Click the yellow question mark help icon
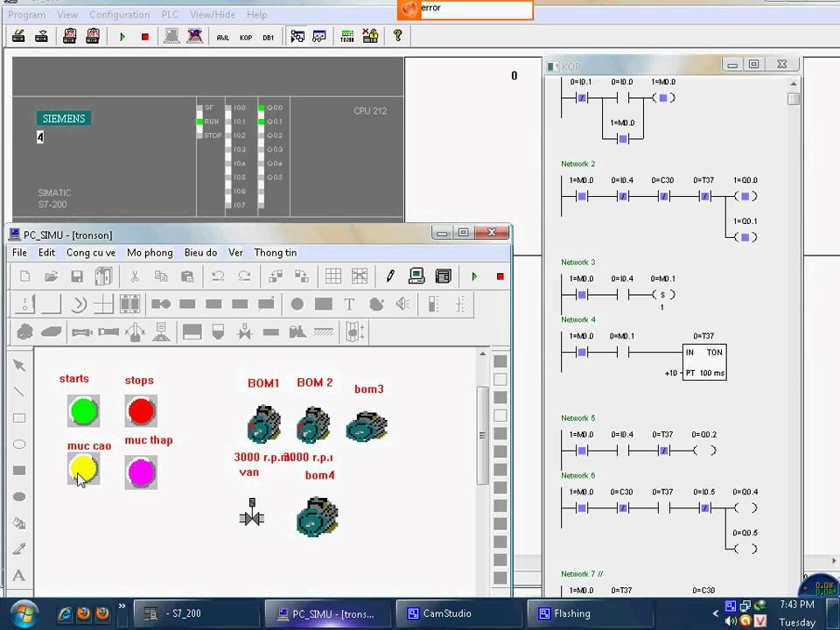Screen dimensions: 840x630 397,36
